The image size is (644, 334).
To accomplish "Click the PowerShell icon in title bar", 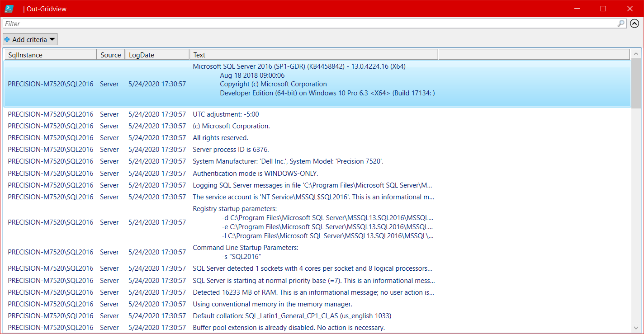I will pos(9,9).
